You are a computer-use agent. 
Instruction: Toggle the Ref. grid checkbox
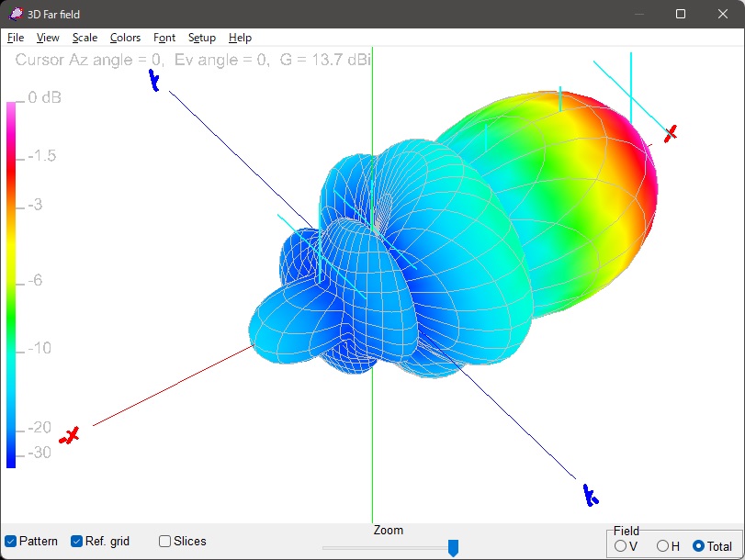pyautogui.click(x=77, y=542)
